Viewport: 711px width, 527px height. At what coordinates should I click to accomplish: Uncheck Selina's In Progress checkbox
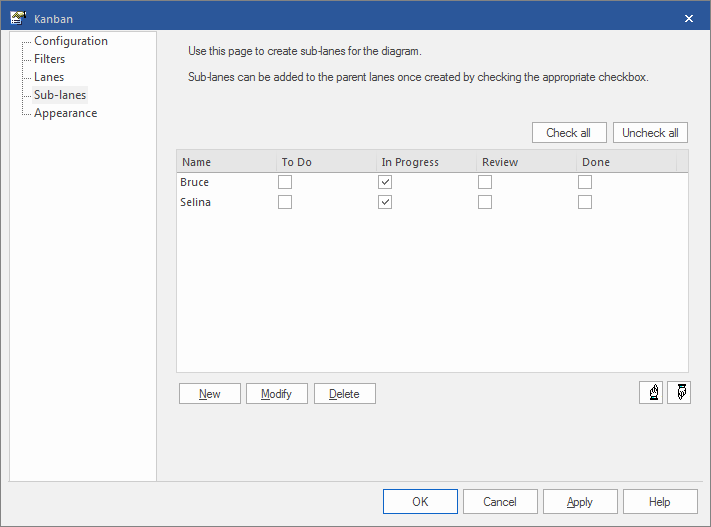coord(385,202)
